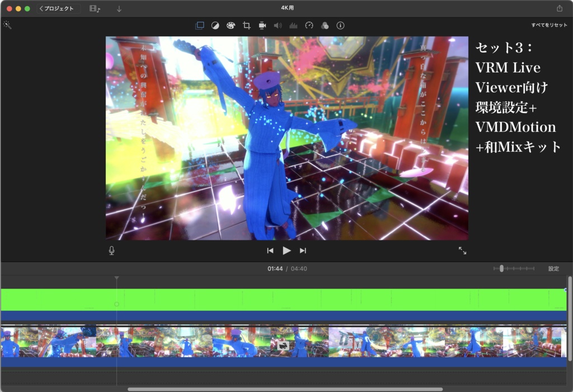Viewport: 573px width, 392px height.
Task: Click the import media down-arrow icon
Action: [x=119, y=9]
